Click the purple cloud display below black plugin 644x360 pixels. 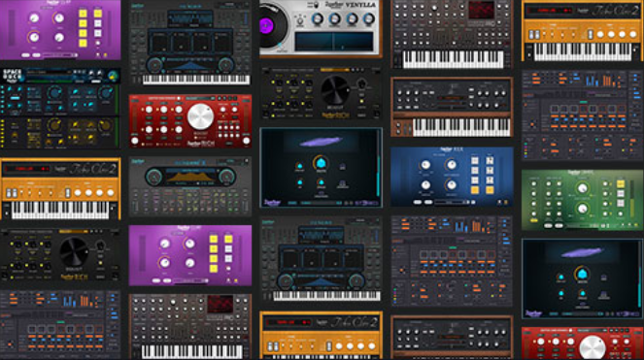[x=321, y=142]
